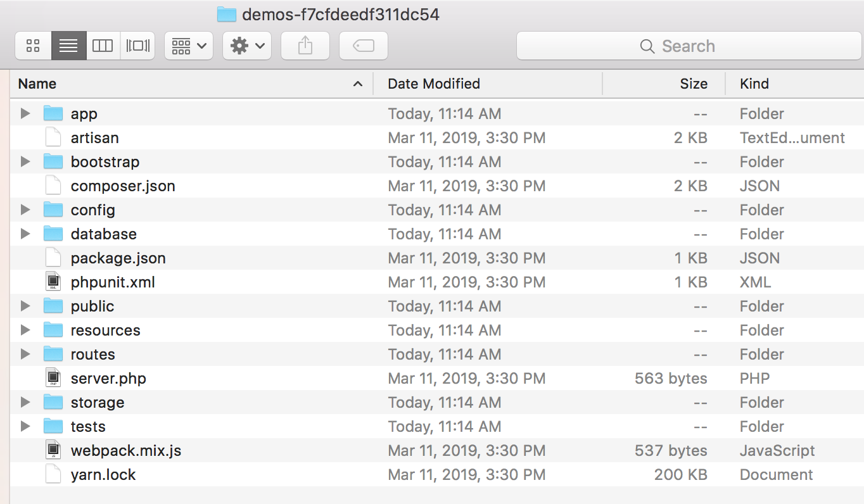The width and height of the screenshot is (864, 504).
Task: Expand the storage folder disclosure triangle
Action: (25, 403)
